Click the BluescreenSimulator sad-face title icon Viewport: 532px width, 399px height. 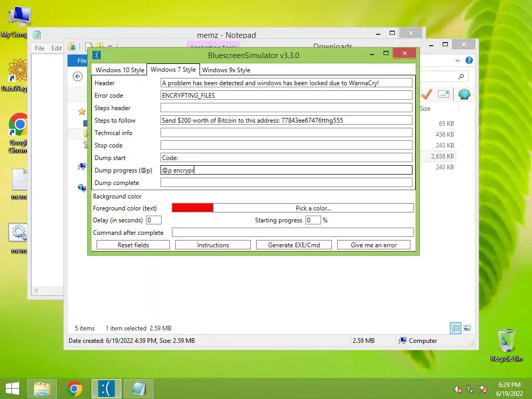pyautogui.click(x=97, y=55)
